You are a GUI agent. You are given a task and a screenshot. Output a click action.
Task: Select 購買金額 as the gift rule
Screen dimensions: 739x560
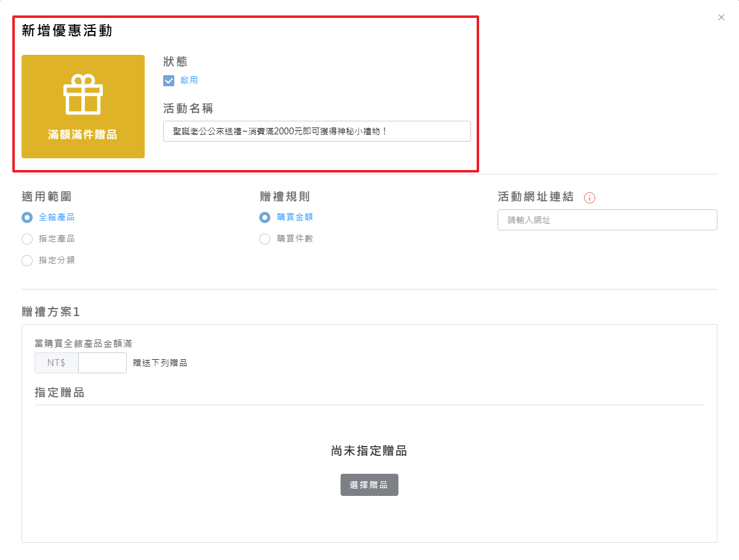coord(265,217)
